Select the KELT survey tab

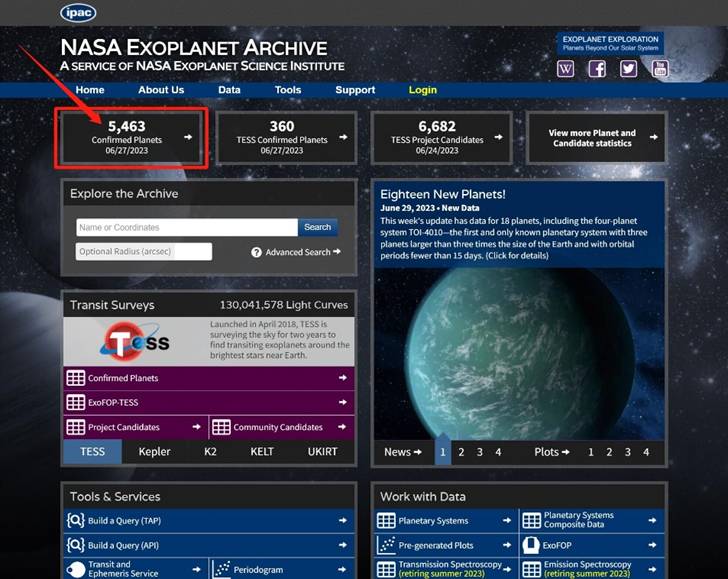262,452
